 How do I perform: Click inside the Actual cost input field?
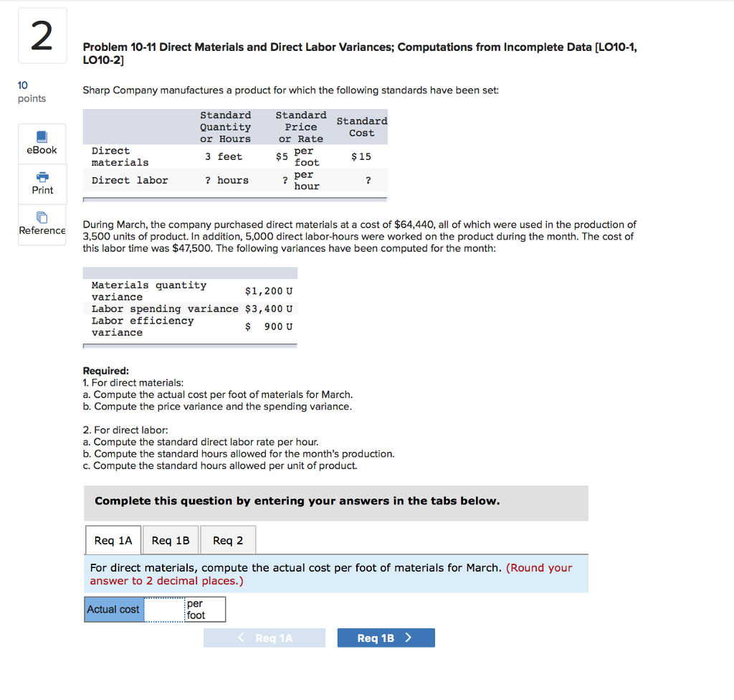(163, 609)
